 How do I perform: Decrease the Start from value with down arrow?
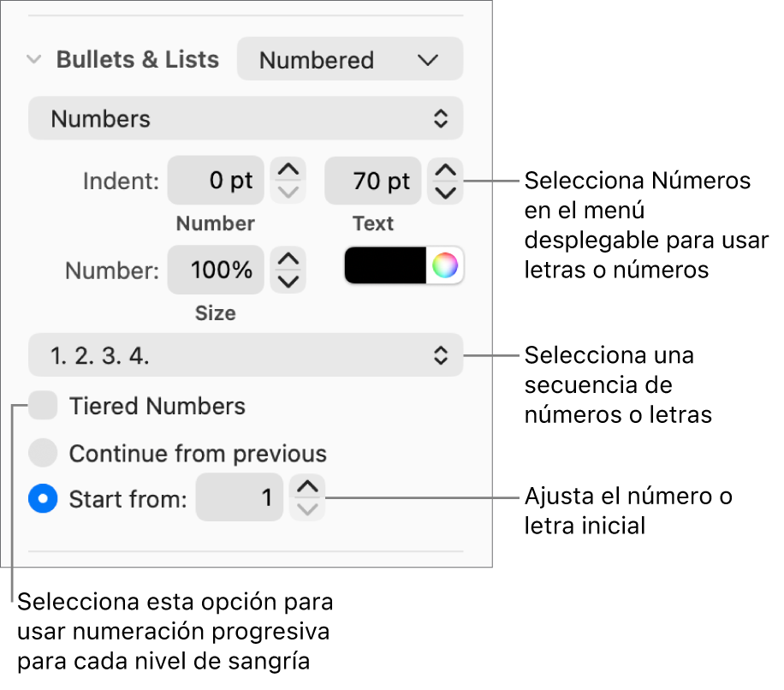coord(306,509)
